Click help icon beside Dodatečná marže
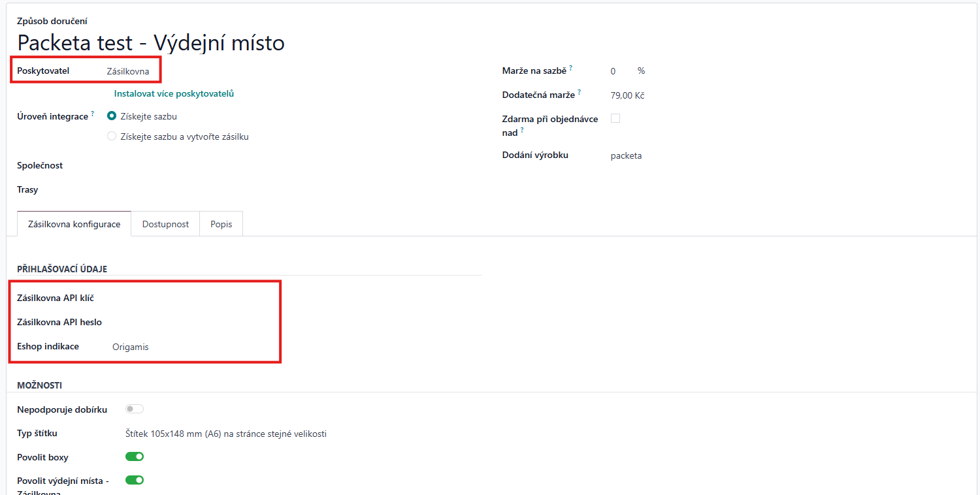 tap(579, 92)
